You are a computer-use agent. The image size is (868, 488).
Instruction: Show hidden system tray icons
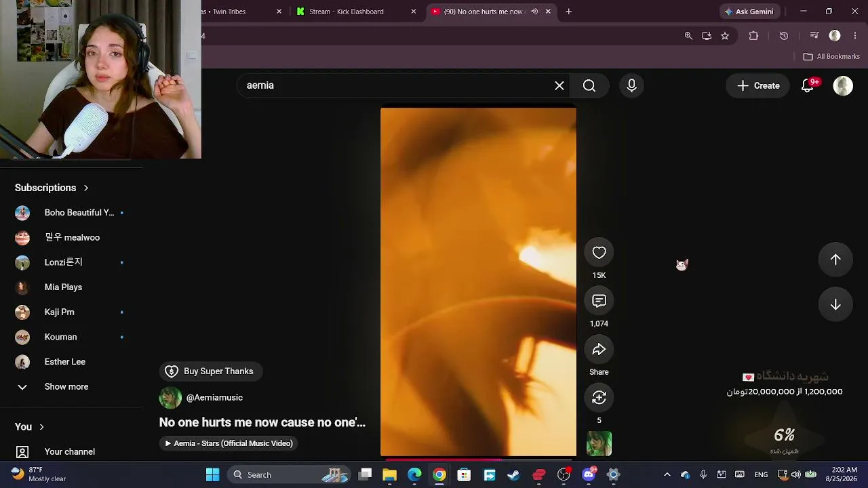click(667, 474)
